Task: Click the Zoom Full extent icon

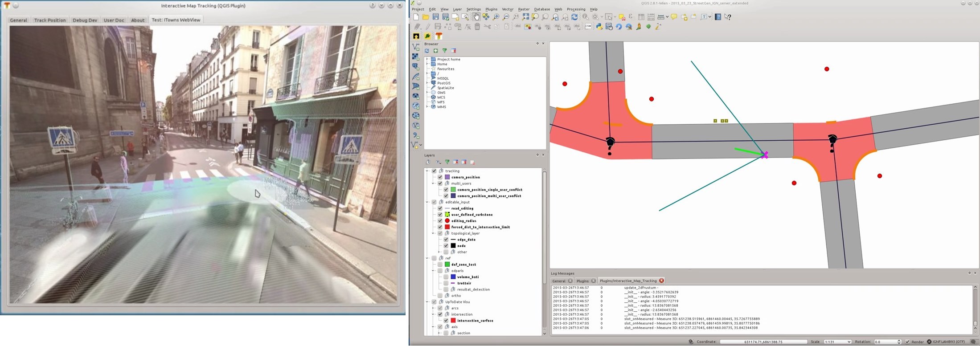Action: point(525,17)
